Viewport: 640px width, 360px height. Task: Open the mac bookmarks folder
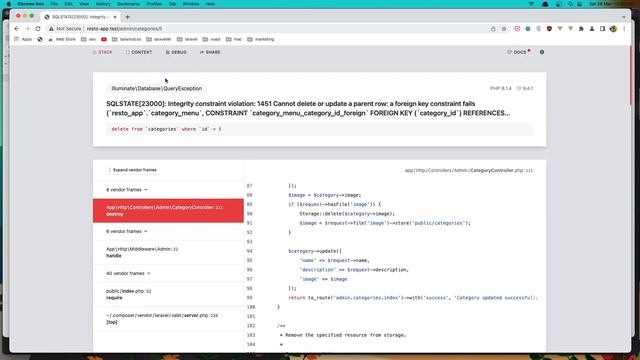234,39
